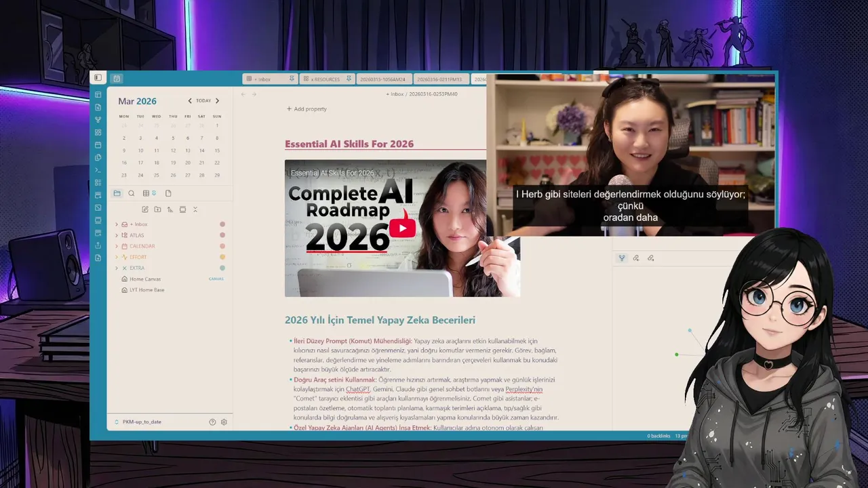868x488 pixels.
Task: Select calendar day 16
Action: pyautogui.click(x=124, y=163)
